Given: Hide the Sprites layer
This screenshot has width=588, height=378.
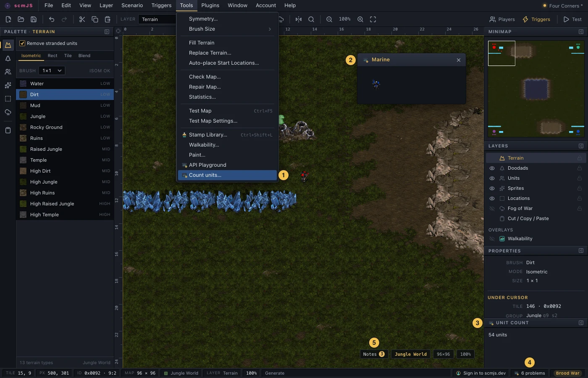Looking at the screenshot, I should [x=492, y=188].
